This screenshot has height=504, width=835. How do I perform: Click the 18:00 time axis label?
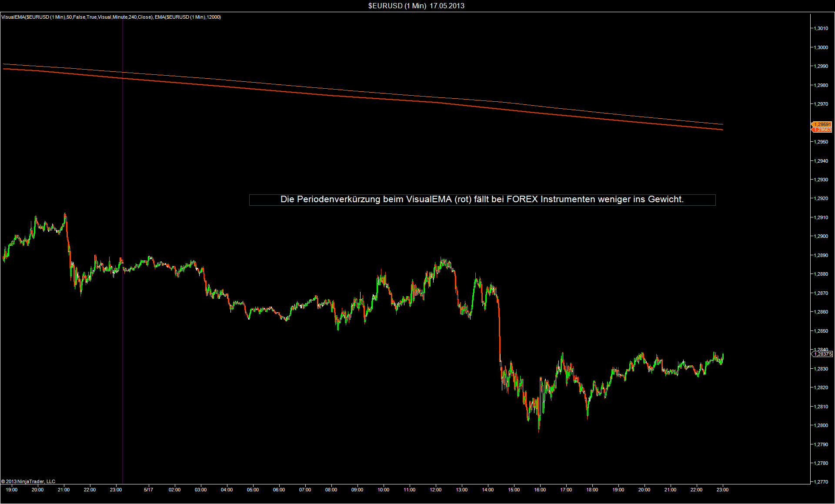click(592, 490)
